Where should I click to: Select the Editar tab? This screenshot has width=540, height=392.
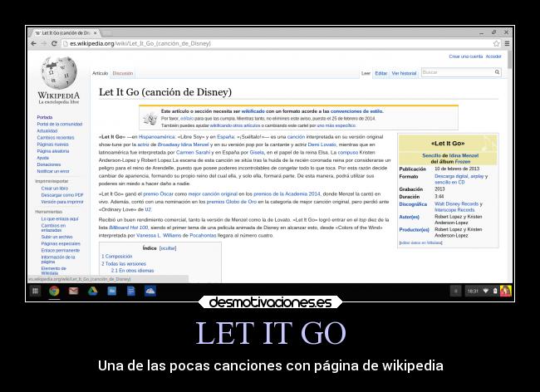(380, 73)
